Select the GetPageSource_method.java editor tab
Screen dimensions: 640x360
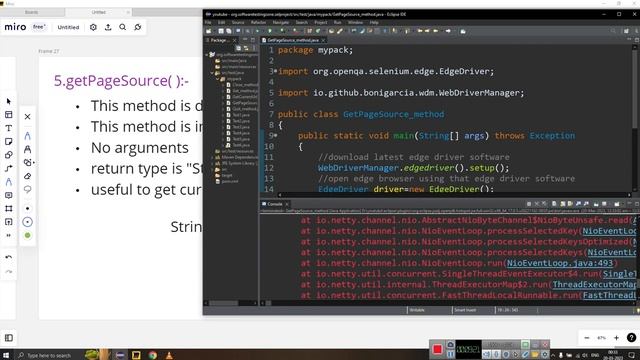coord(293,40)
